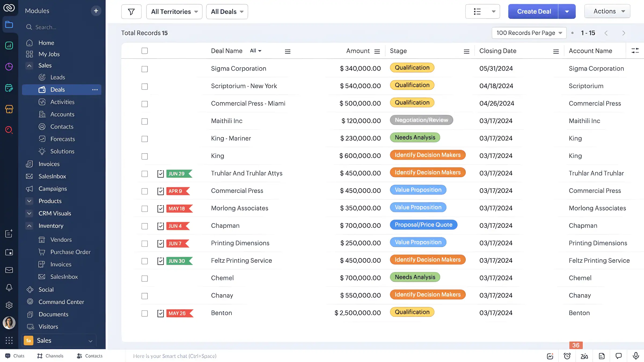Open Zia using the bottom-right Zia icon

[584, 356]
